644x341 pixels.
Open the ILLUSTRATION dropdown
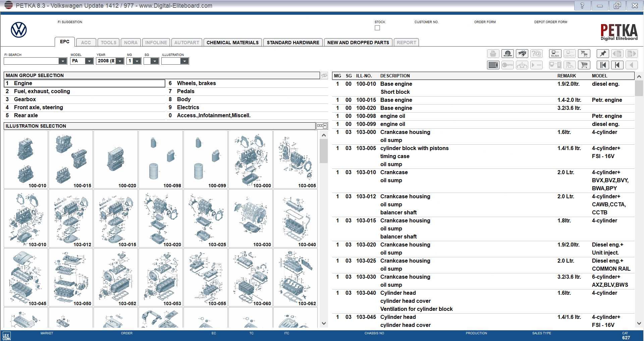184,61
